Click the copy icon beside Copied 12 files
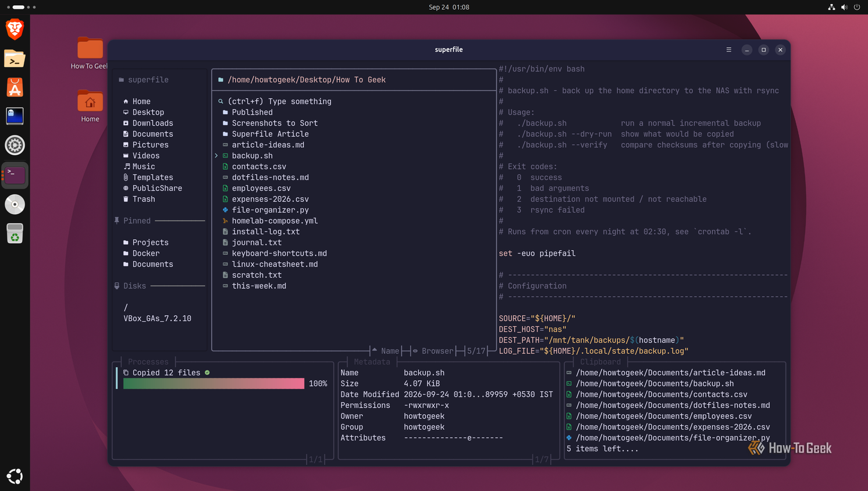 (x=126, y=373)
